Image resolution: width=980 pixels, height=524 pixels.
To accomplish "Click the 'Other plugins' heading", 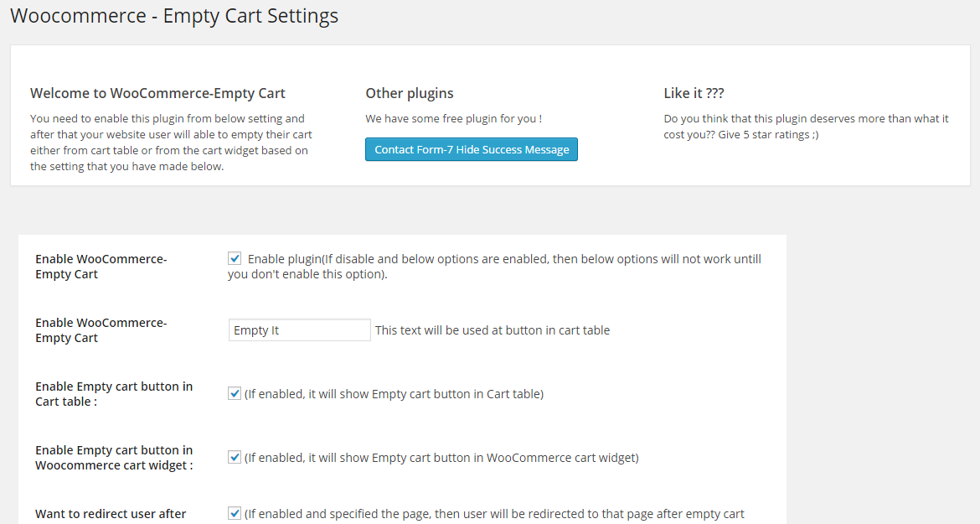I will 410,93.
